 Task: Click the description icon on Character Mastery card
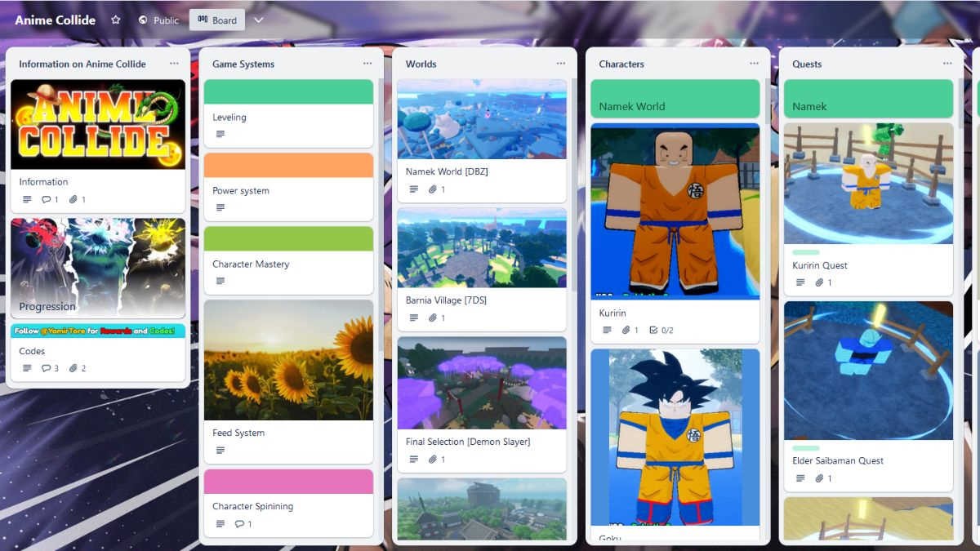(220, 281)
